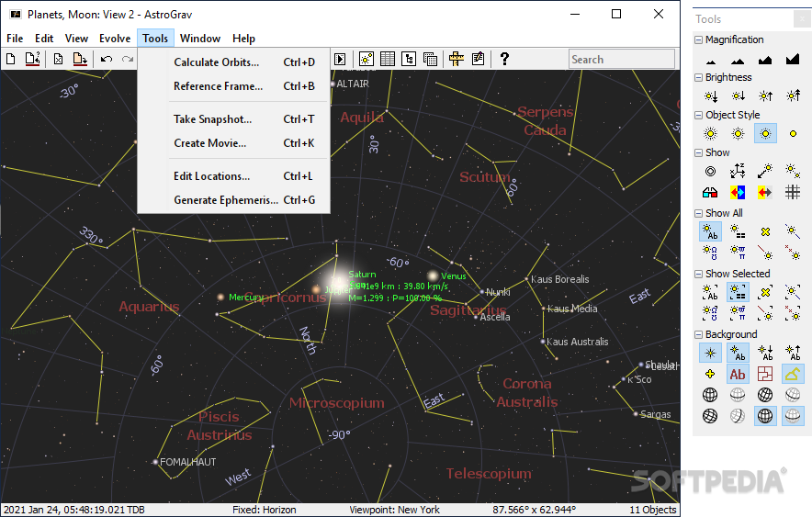Image resolution: width=812 pixels, height=517 pixels.
Task: Open the File menu
Action: click(x=15, y=39)
